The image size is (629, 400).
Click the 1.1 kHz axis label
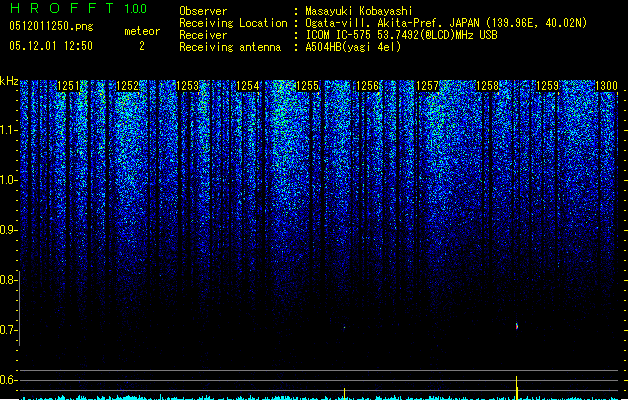[8, 130]
